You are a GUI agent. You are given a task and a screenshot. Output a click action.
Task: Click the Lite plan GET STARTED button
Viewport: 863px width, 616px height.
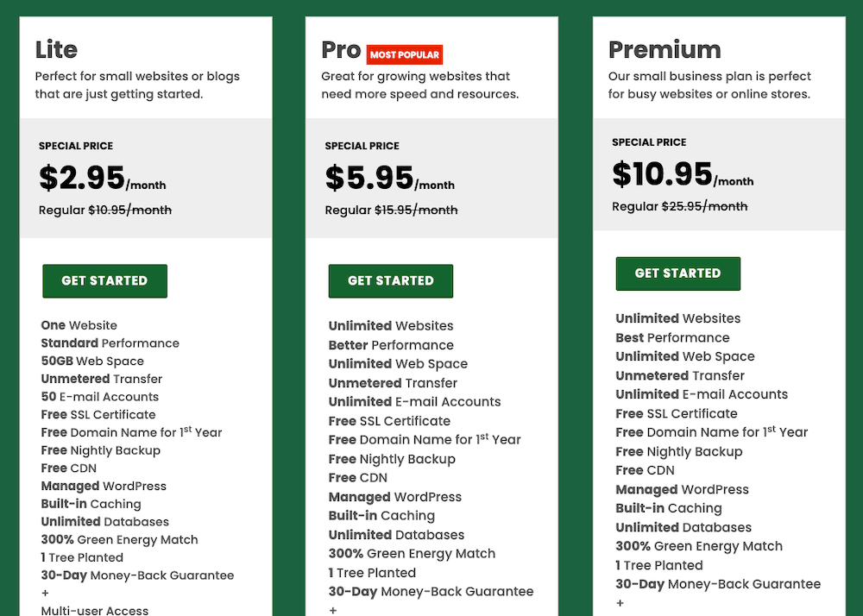(104, 280)
